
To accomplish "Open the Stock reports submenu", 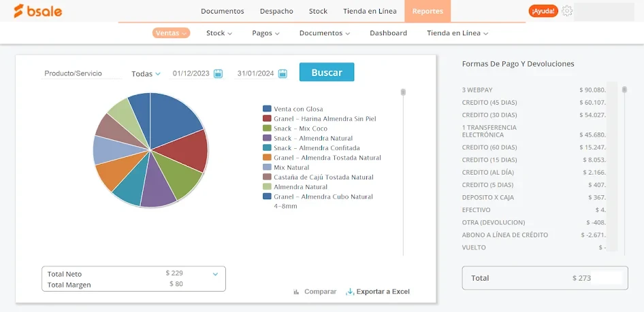I will 219,33.
